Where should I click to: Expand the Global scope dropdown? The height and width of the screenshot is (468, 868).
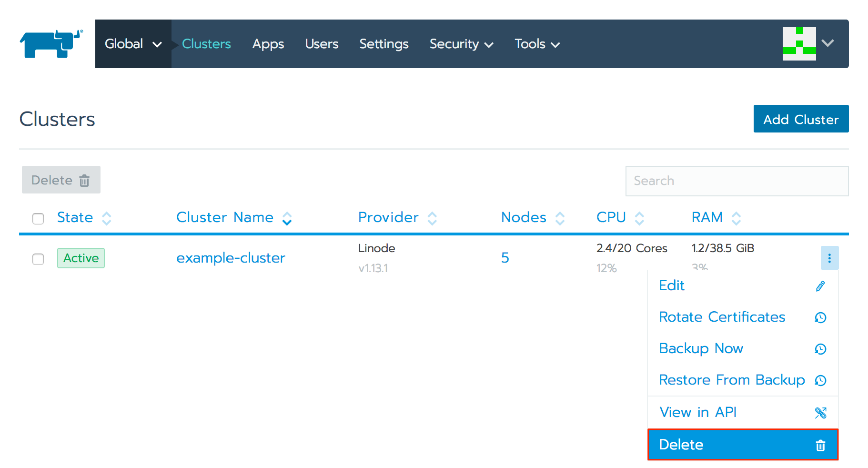[133, 44]
